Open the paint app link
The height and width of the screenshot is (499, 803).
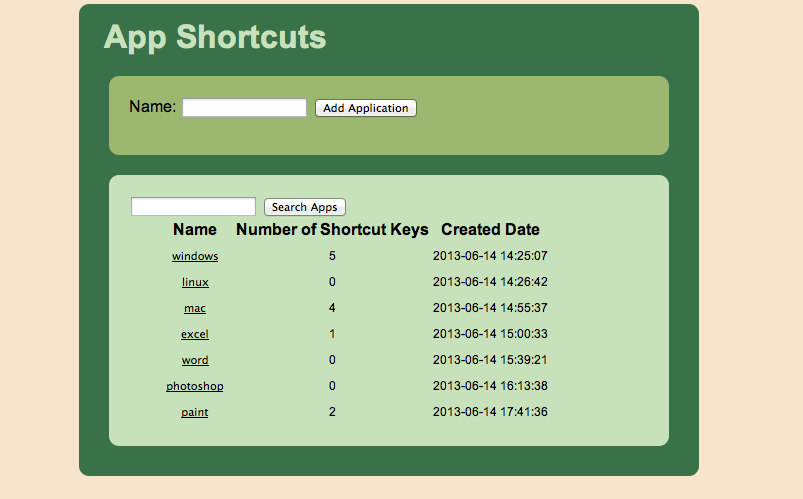tap(195, 412)
